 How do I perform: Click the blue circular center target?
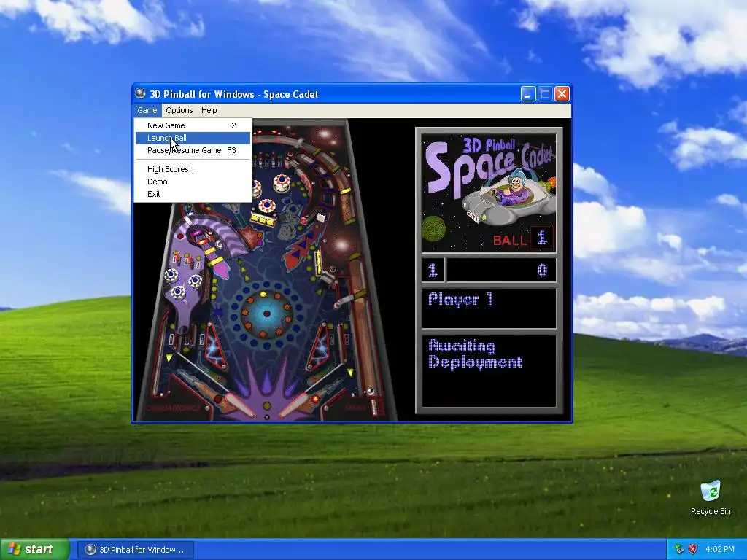pos(266,314)
